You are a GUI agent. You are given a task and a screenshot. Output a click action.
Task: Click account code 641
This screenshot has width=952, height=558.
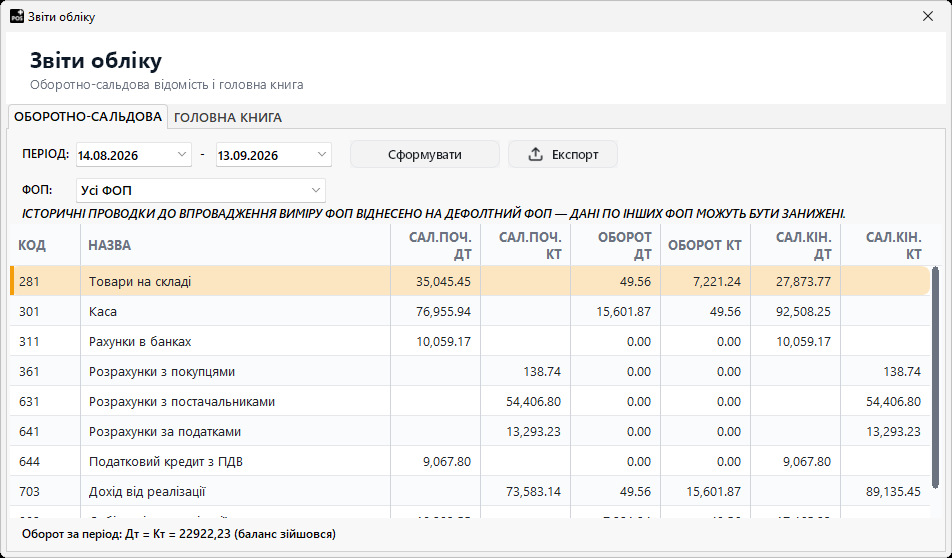point(29,432)
